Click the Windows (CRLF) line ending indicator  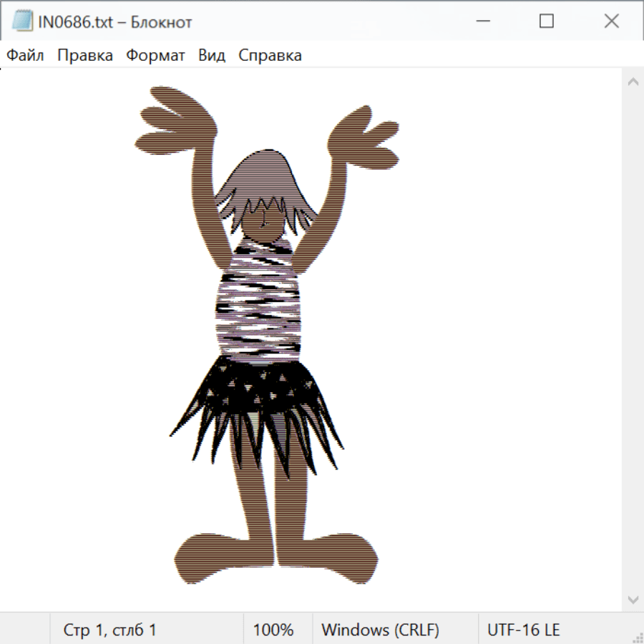380,630
